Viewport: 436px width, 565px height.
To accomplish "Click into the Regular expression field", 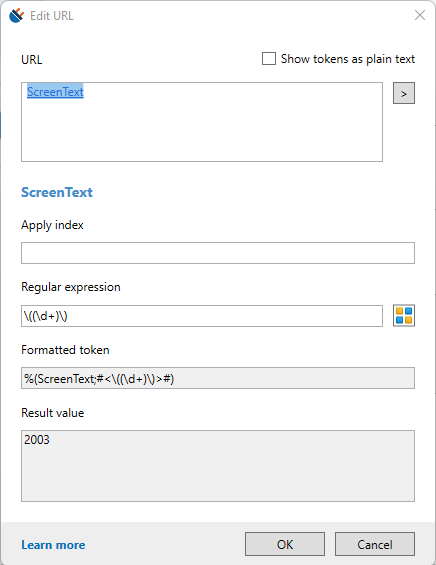I will [x=202, y=316].
